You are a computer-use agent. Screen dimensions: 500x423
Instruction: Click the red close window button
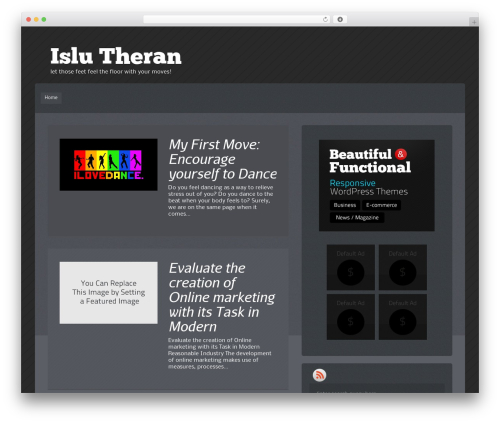click(x=29, y=19)
